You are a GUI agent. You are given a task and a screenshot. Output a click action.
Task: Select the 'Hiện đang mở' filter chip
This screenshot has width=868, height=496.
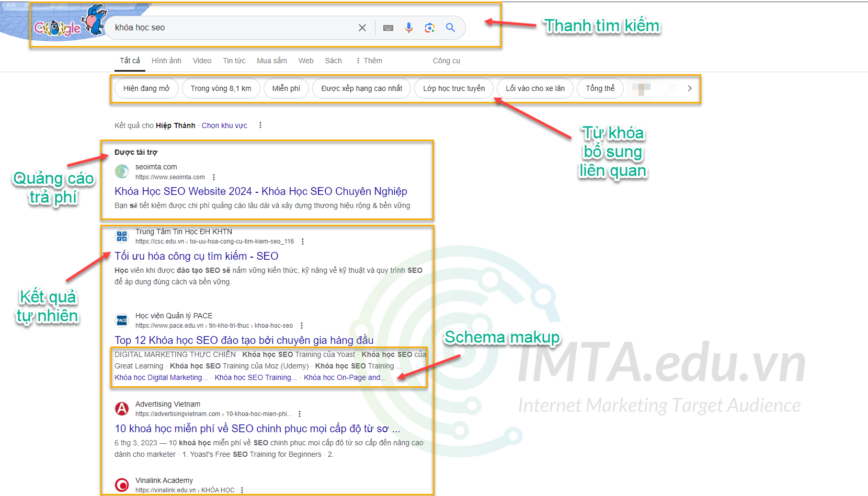(146, 88)
